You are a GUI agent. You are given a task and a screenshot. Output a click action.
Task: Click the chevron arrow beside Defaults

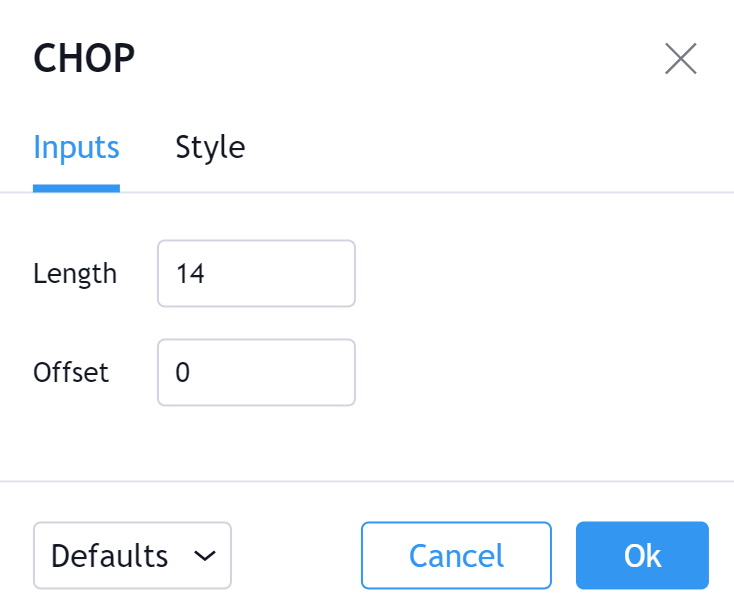coord(204,555)
